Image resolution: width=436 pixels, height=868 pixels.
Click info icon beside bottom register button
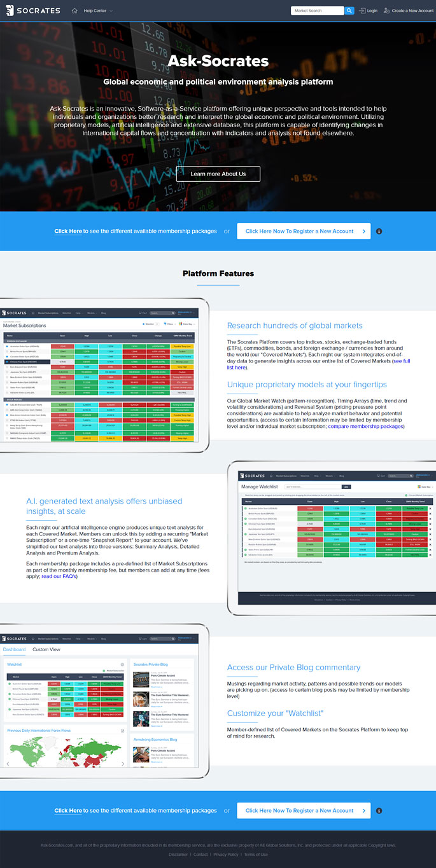379,811
